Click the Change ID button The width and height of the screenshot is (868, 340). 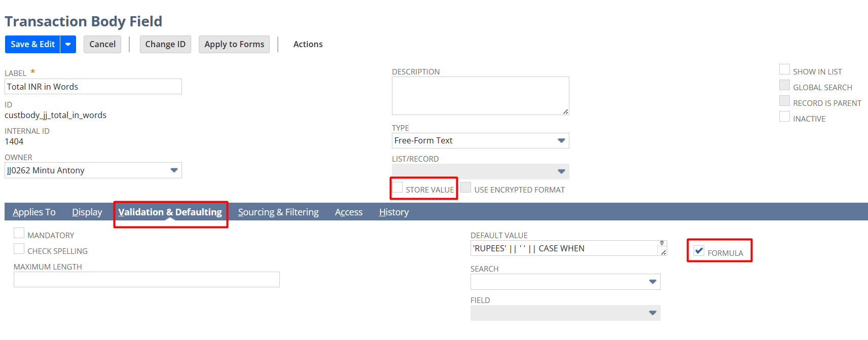pyautogui.click(x=165, y=45)
